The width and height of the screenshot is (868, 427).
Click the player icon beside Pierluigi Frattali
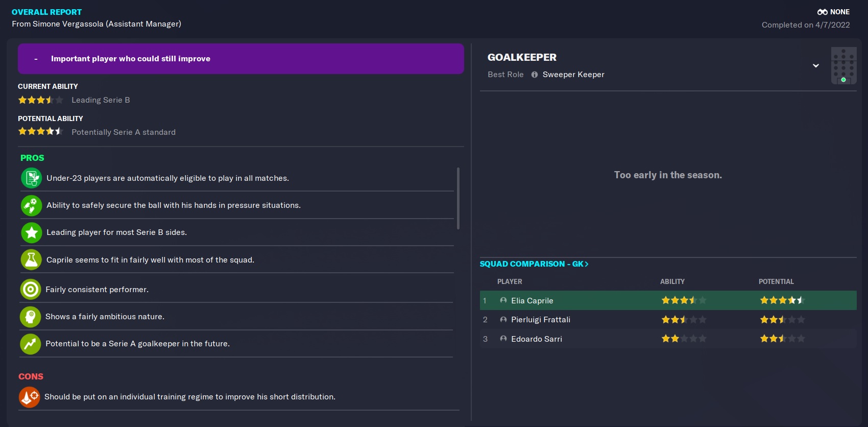(x=503, y=320)
